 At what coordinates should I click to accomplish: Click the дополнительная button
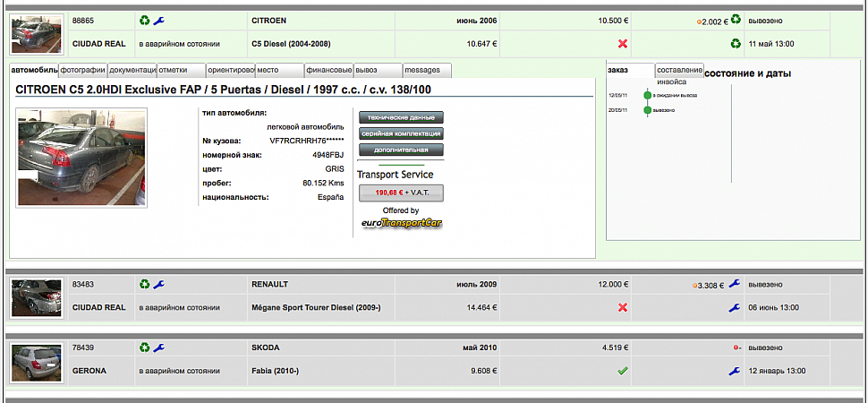click(x=402, y=150)
